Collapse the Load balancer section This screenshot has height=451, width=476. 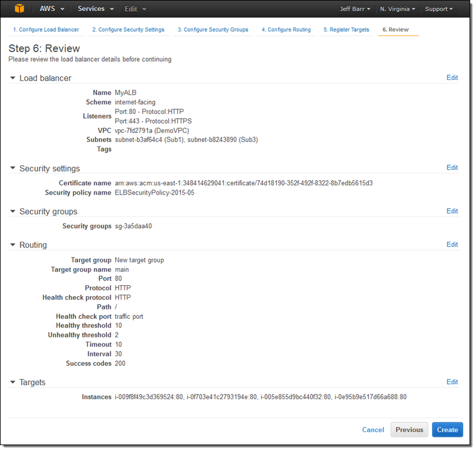pyautogui.click(x=13, y=78)
